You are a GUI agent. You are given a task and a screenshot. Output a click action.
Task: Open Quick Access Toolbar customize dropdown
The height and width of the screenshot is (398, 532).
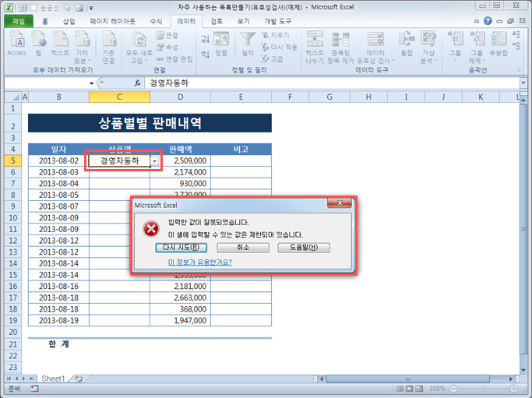pyautogui.click(x=91, y=8)
